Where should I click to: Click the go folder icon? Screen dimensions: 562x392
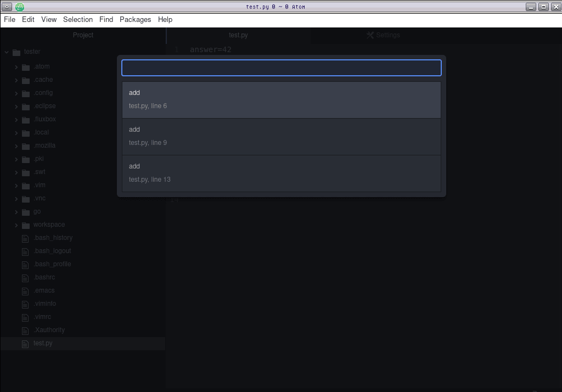(x=26, y=212)
